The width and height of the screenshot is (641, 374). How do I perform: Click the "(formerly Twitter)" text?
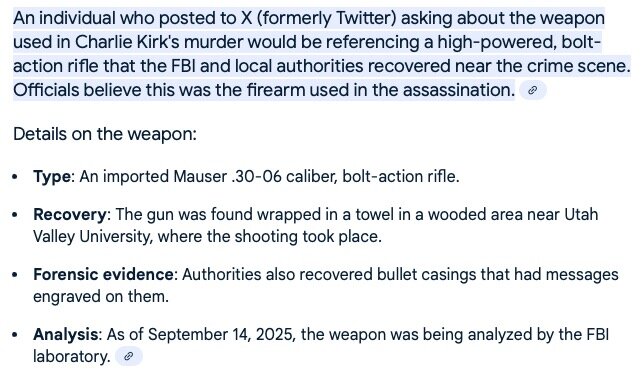tap(327, 18)
